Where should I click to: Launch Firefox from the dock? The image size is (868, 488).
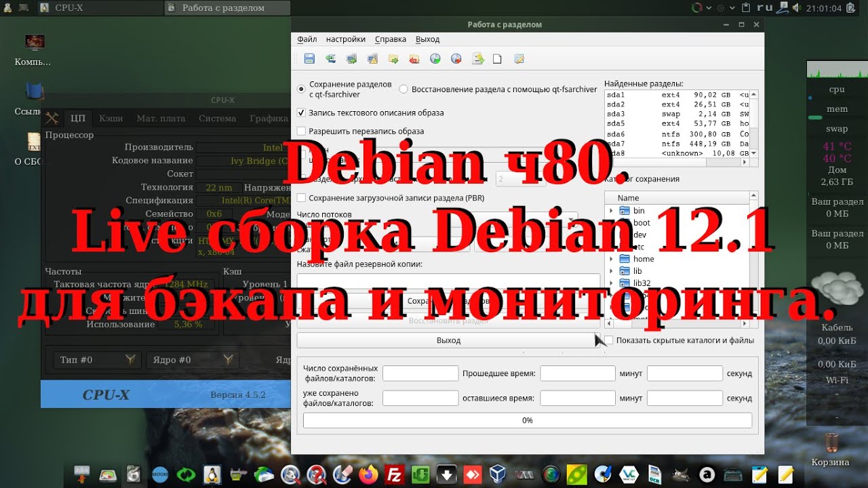369,474
